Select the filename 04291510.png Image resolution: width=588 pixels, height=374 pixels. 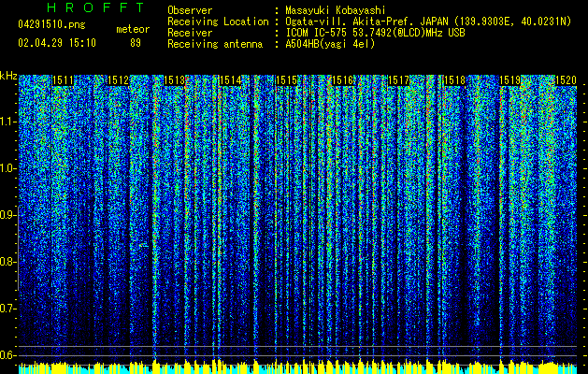51,24
